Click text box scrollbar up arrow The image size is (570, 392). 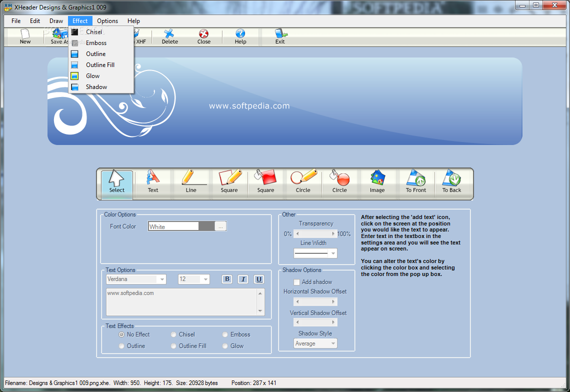(260, 293)
